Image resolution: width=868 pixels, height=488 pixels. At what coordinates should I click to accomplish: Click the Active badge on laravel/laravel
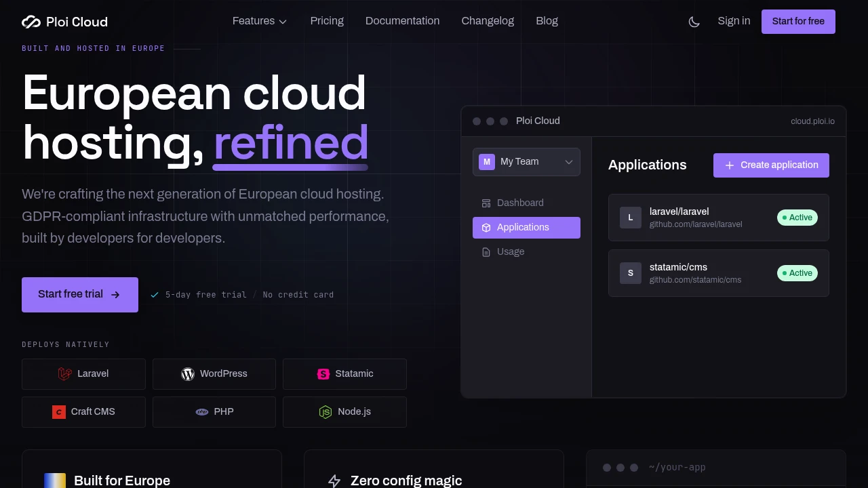pos(797,218)
